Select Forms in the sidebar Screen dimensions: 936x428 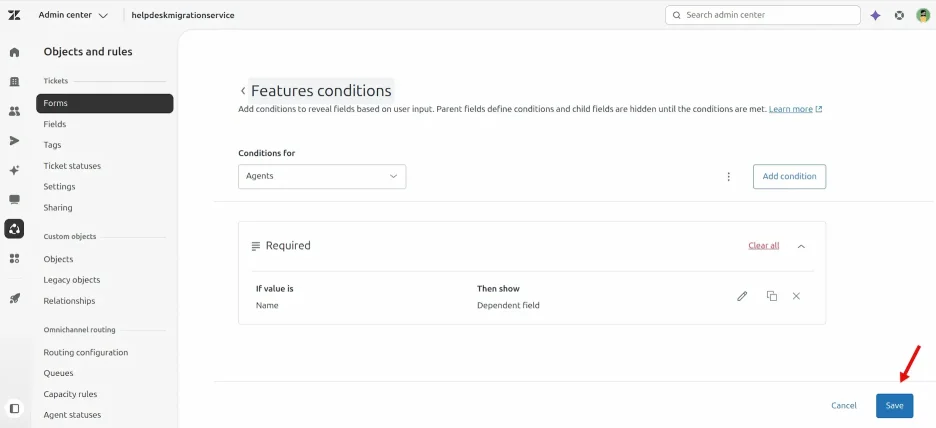[104, 103]
